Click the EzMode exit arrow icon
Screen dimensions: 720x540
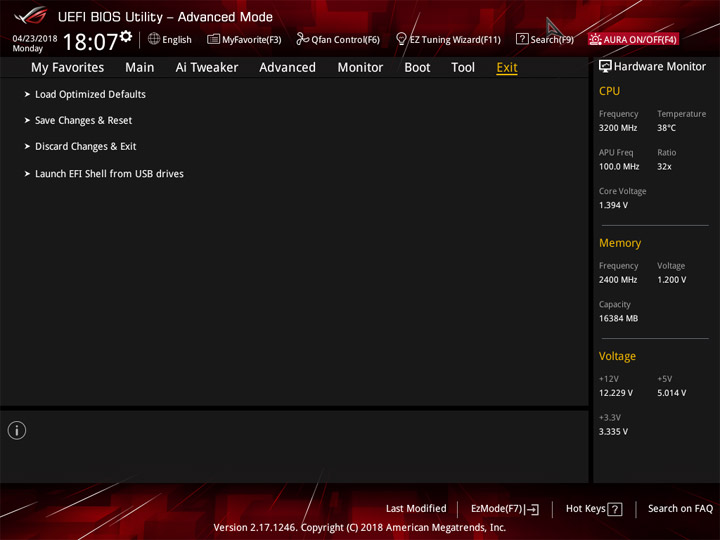click(x=532, y=509)
